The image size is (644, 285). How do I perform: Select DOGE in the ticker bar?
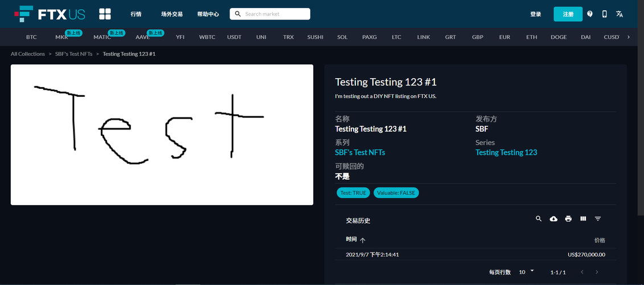pos(559,37)
